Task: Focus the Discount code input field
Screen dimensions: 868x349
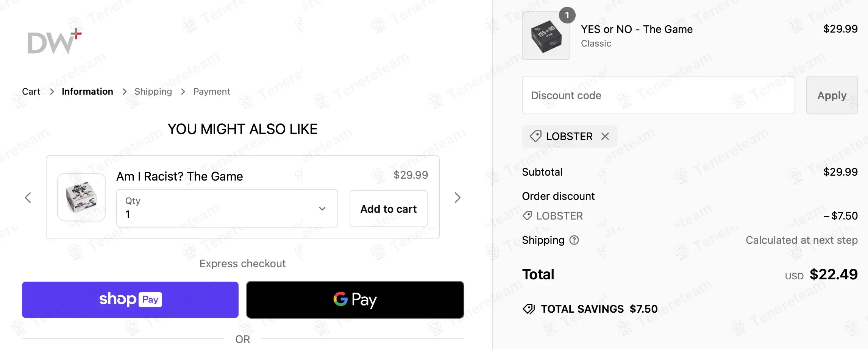Action: (x=658, y=95)
